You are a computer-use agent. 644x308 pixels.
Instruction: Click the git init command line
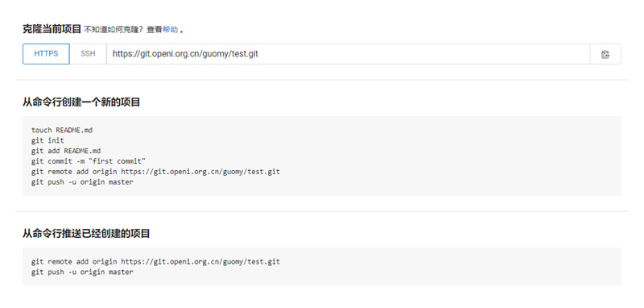pos(47,140)
